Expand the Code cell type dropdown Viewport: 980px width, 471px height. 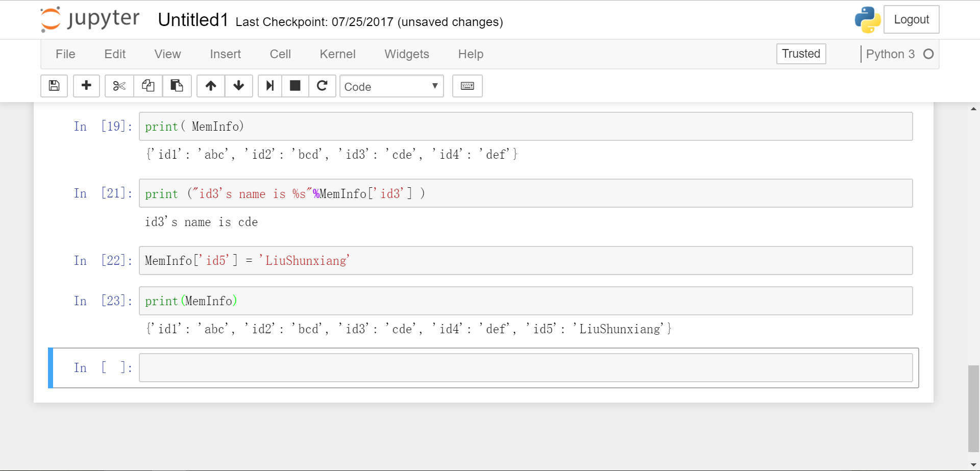[x=391, y=86]
